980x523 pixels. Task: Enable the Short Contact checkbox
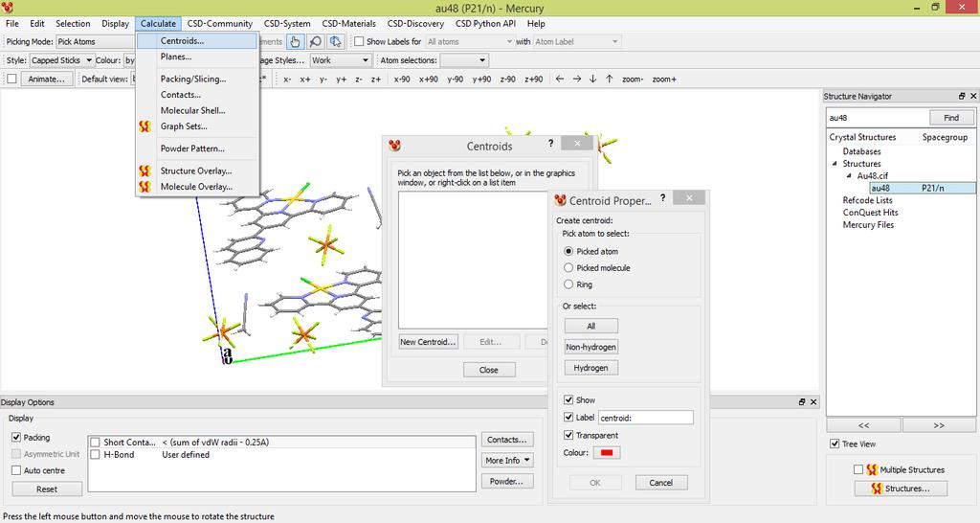[x=95, y=443]
